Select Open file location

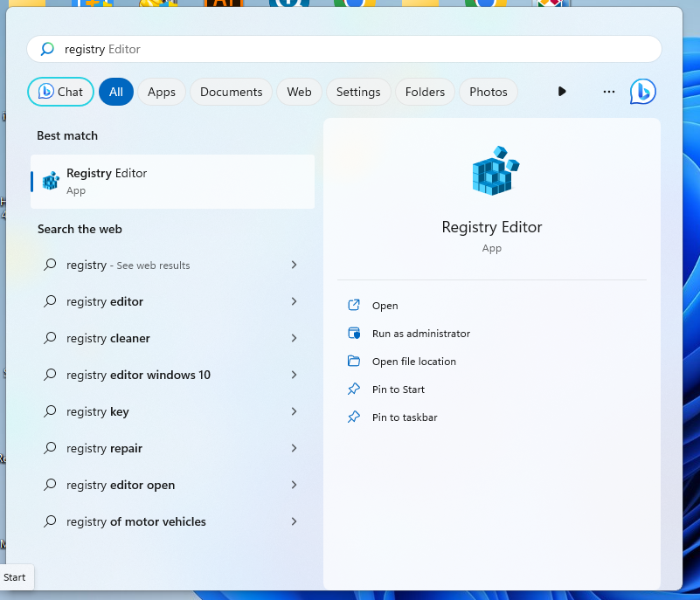414,362
